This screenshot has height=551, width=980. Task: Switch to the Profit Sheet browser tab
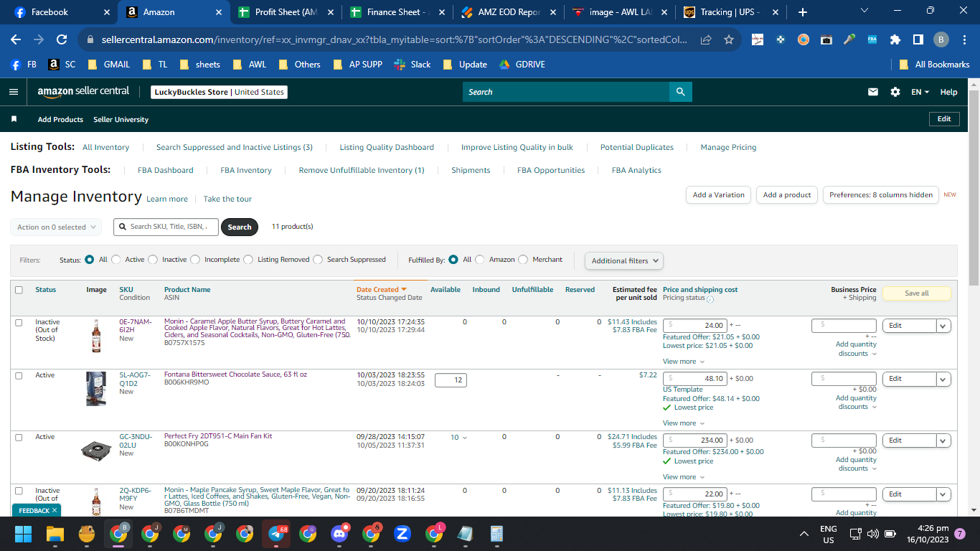285,12
